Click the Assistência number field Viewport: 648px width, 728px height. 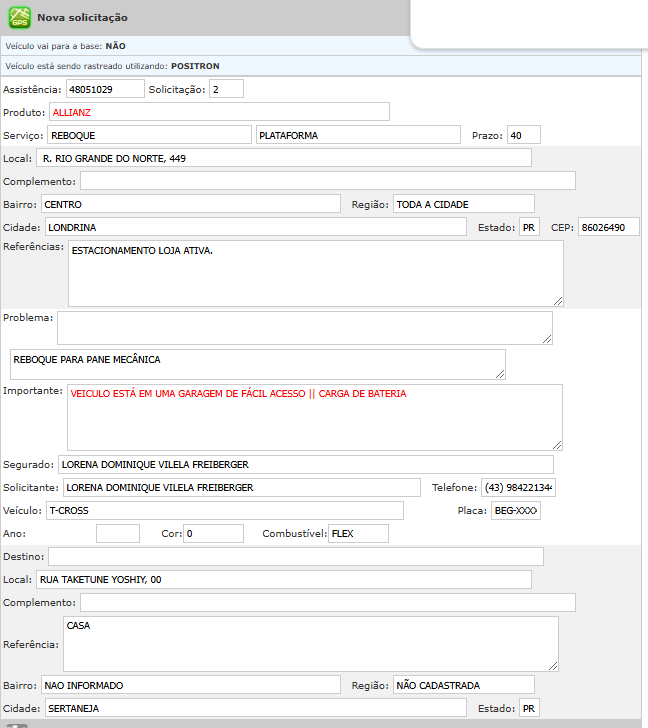(x=105, y=89)
